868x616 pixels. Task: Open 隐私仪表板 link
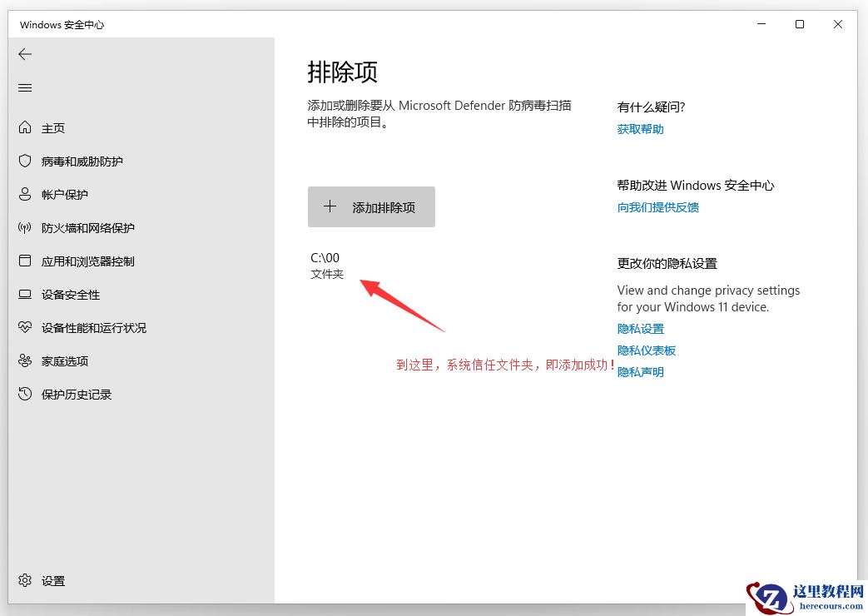pos(647,350)
